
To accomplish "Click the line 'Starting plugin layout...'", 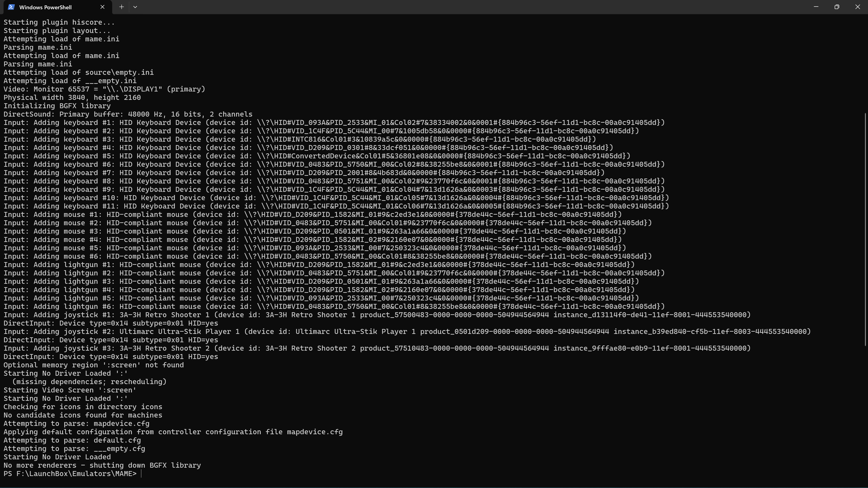I will pyautogui.click(x=57, y=31).
